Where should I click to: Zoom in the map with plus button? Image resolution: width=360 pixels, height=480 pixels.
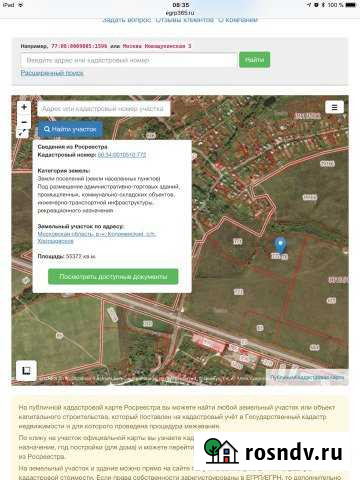(24, 107)
